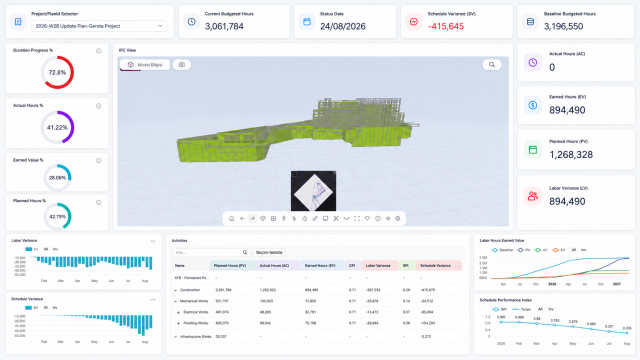Click the magnifier search button in IFC view

point(492,64)
